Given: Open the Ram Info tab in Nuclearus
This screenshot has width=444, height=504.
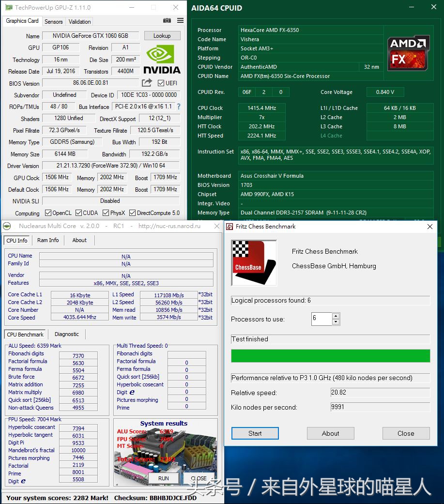Looking at the screenshot, I should pyautogui.click(x=47, y=240).
